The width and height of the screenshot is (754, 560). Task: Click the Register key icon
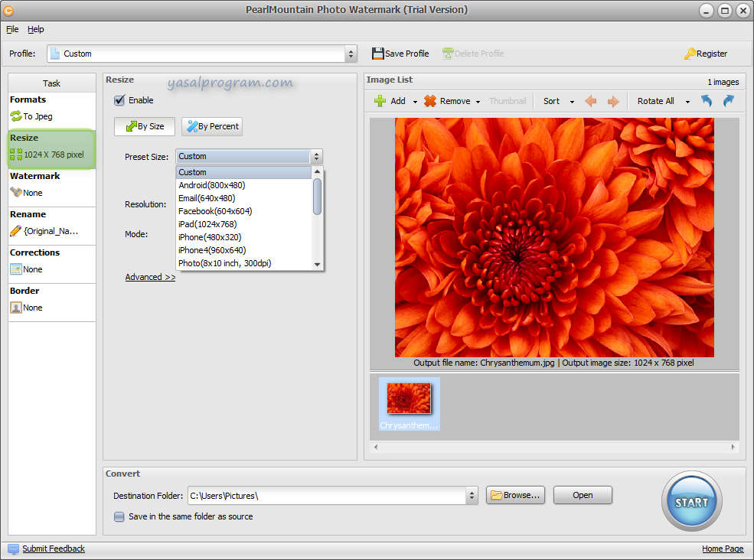690,54
